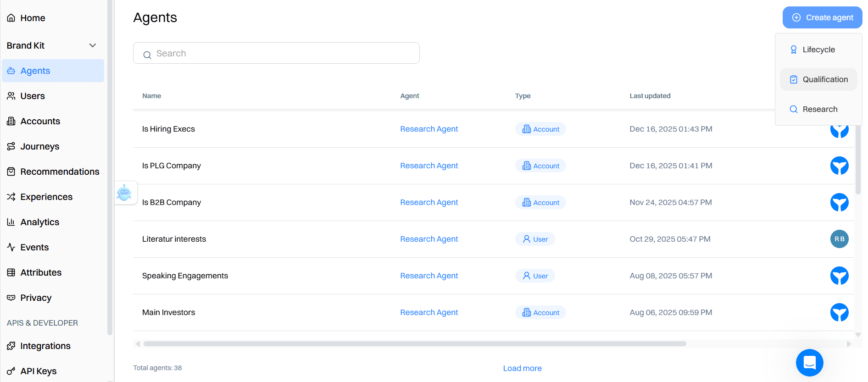Choose Research from the create agent menu
The height and width of the screenshot is (382, 868).
818,109
